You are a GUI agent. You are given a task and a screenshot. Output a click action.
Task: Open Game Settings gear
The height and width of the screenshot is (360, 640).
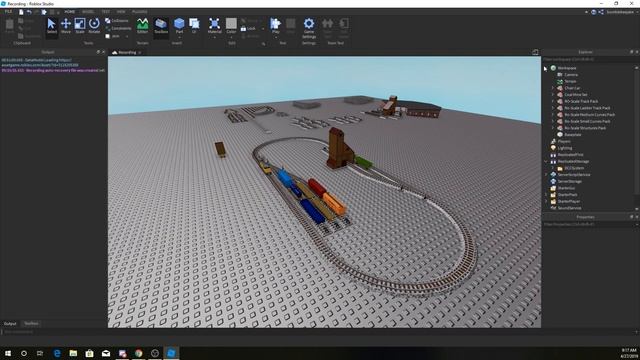click(309, 28)
